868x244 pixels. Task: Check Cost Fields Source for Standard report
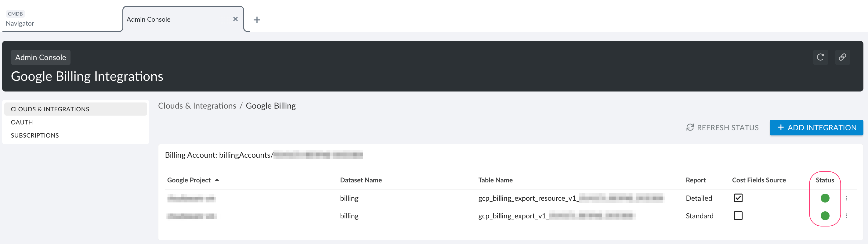(x=738, y=215)
